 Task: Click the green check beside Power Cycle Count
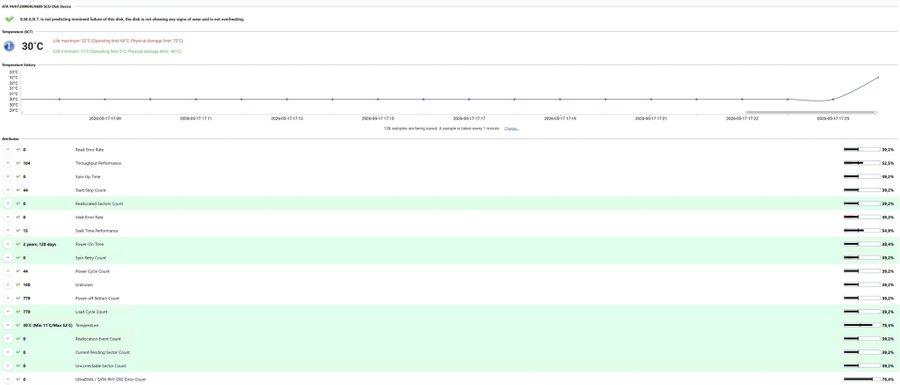tap(18, 271)
